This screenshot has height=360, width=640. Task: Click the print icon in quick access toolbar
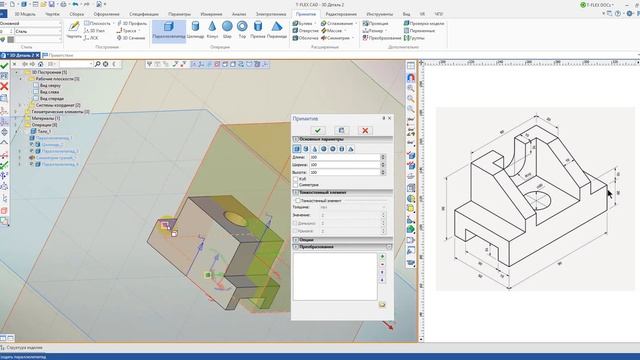coord(63,4)
